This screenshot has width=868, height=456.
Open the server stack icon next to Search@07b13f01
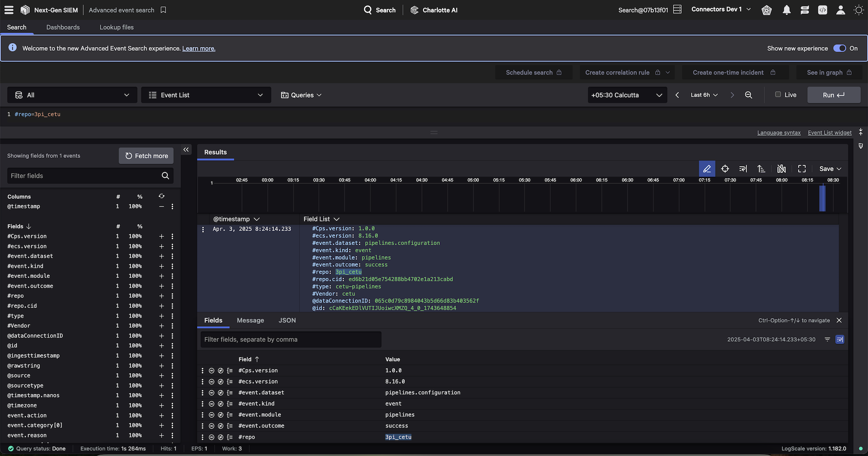click(677, 9)
